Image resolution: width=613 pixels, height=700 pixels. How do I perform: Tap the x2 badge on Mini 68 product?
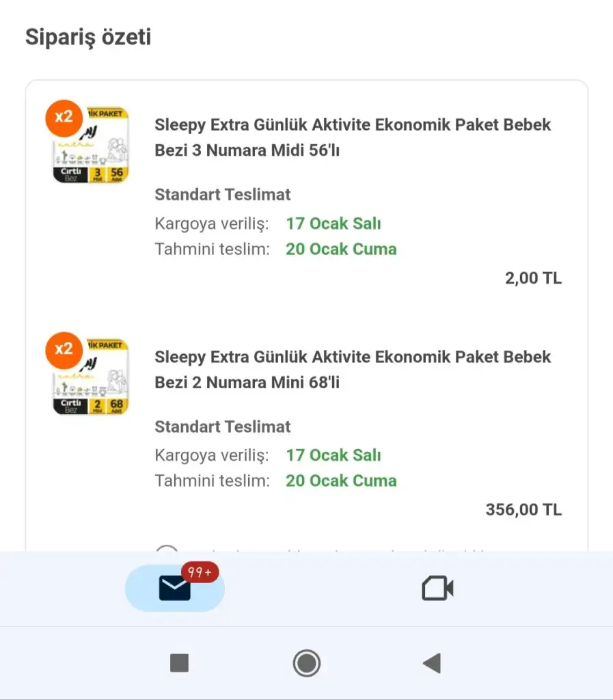point(64,349)
